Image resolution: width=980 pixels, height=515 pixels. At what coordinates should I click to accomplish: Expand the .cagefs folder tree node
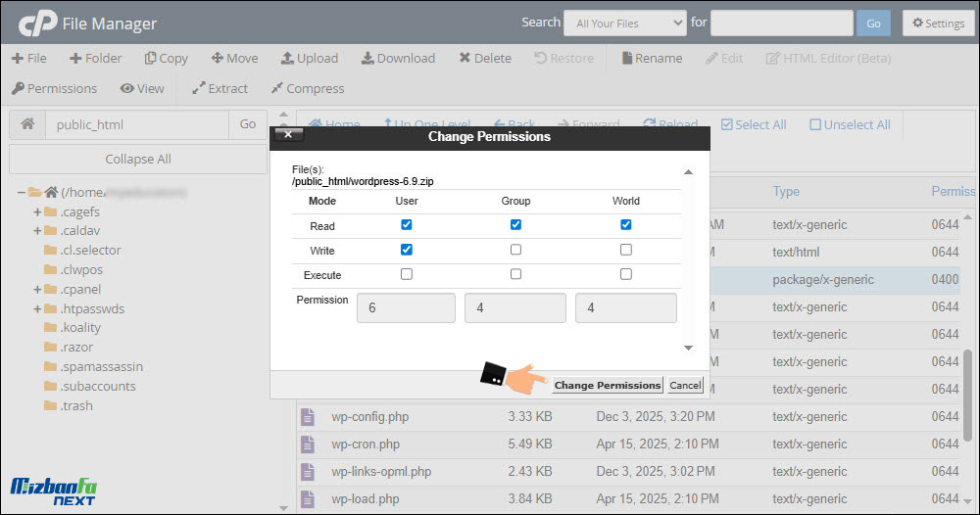pyautogui.click(x=37, y=212)
